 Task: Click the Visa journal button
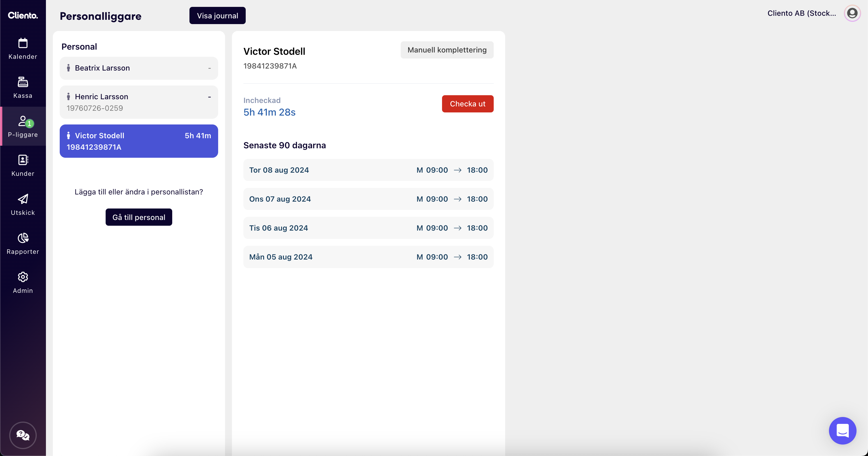click(x=217, y=15)
